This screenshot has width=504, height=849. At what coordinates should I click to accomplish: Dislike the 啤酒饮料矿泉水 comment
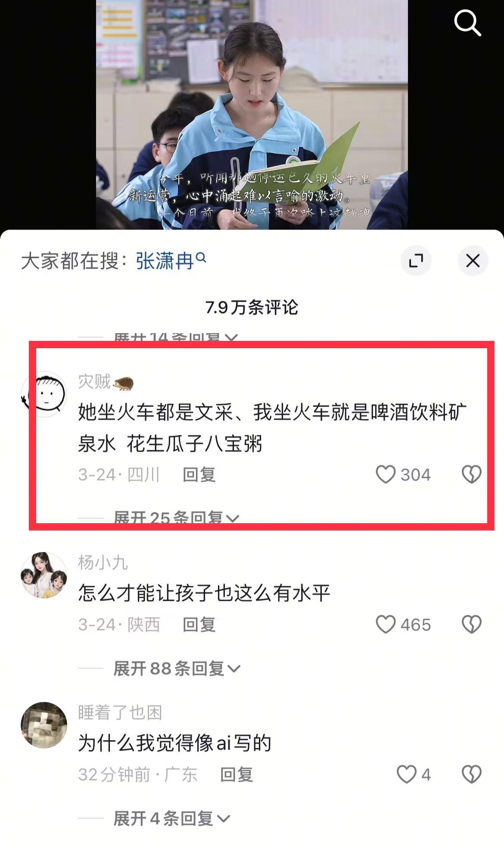tap(472, 474)
